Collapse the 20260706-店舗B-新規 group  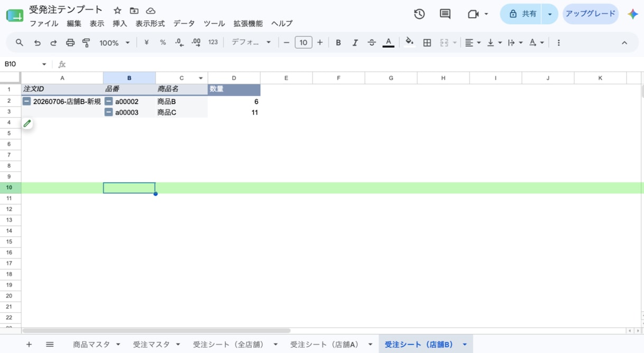pos(26,101)
